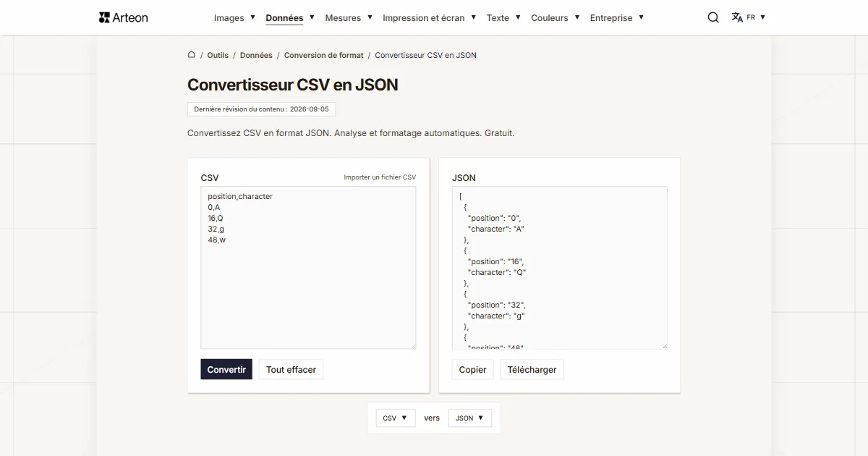The height and width of the screenshot is (456, 868).
Task: Open the FR language dropdown
Action: click(x=756, y=17)
